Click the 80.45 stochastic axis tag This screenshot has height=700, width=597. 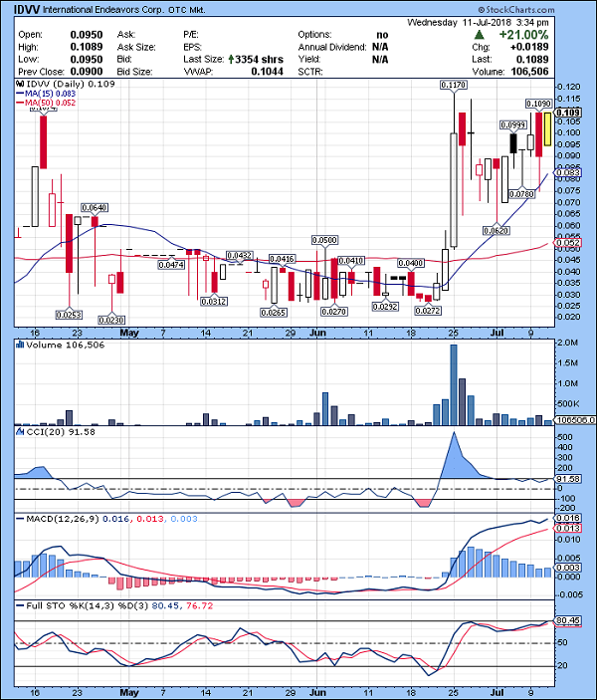(568, 620)
